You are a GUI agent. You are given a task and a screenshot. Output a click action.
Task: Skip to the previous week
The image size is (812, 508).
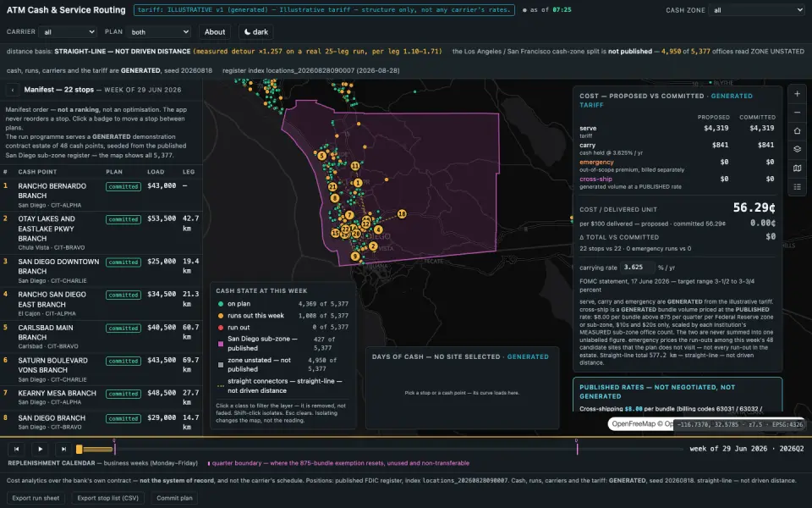coord(17,449)
